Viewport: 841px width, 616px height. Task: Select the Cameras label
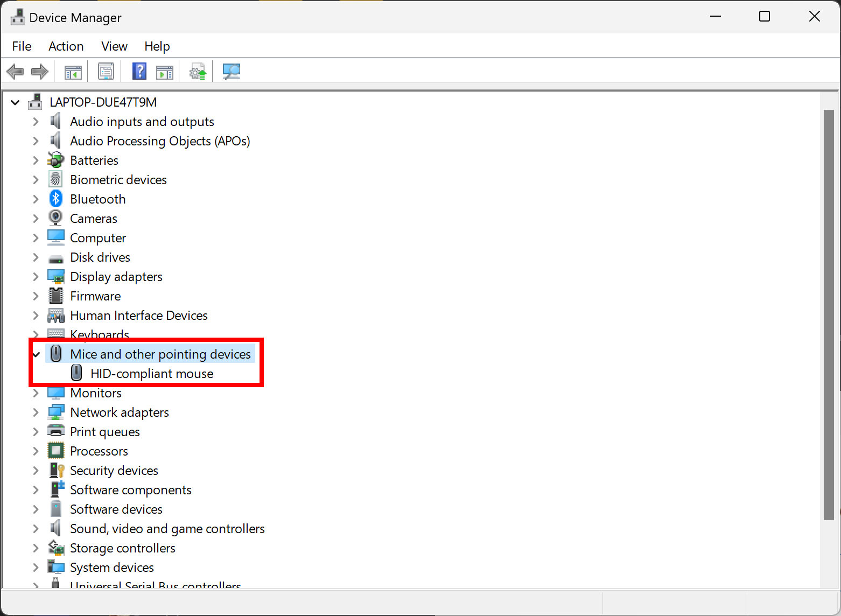(x=94, y=219)
